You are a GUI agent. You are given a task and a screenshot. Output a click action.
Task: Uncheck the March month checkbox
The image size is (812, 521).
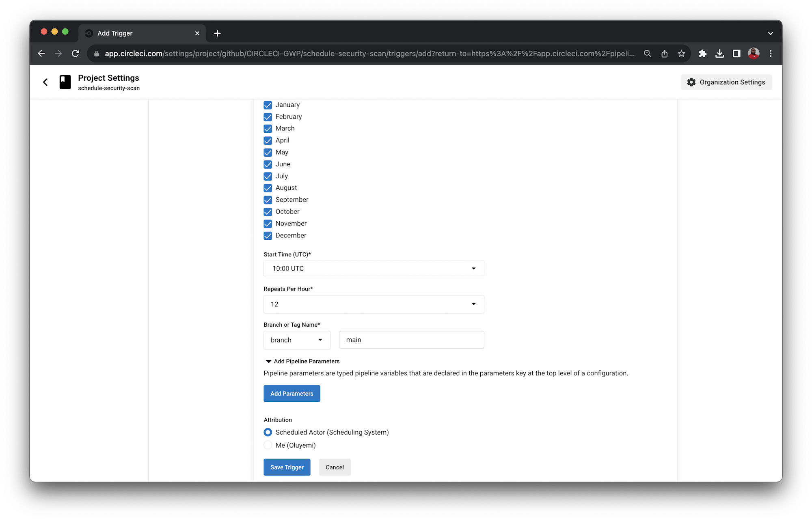point(268,128)
